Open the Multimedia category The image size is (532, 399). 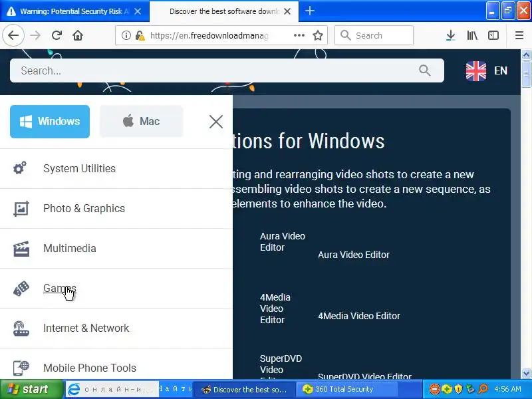point(70,248)
